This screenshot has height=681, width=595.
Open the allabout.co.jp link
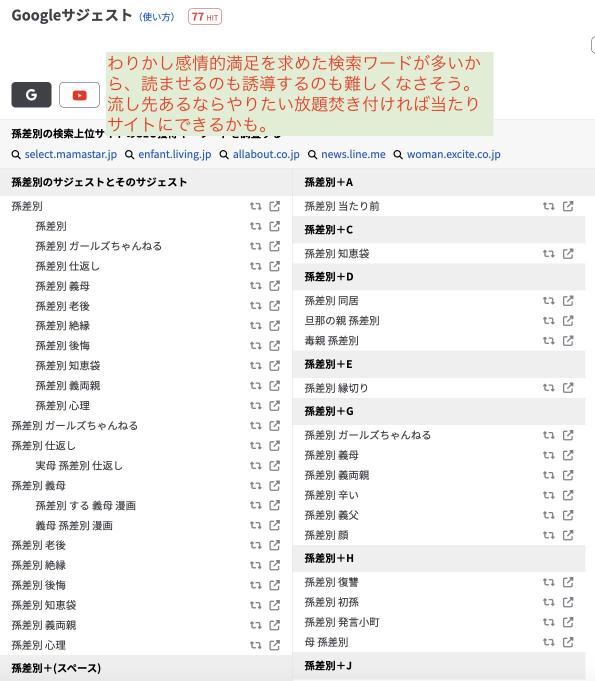point(266,154)
